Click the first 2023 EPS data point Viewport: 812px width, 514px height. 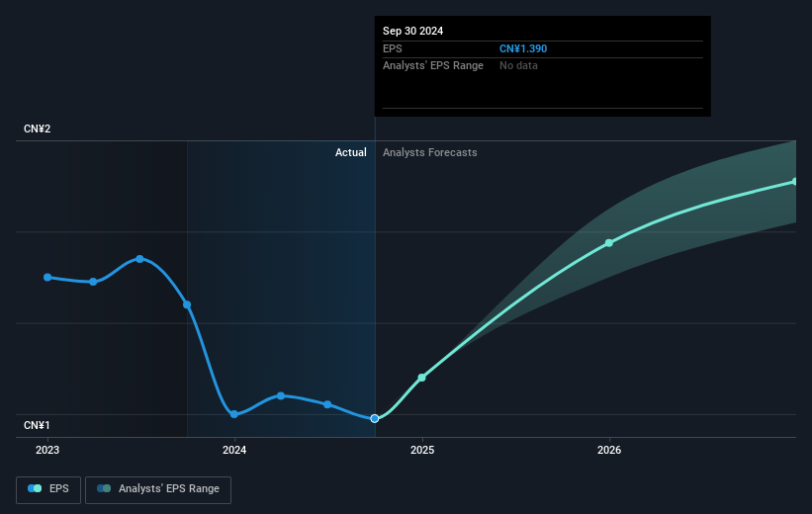(47, 278)
